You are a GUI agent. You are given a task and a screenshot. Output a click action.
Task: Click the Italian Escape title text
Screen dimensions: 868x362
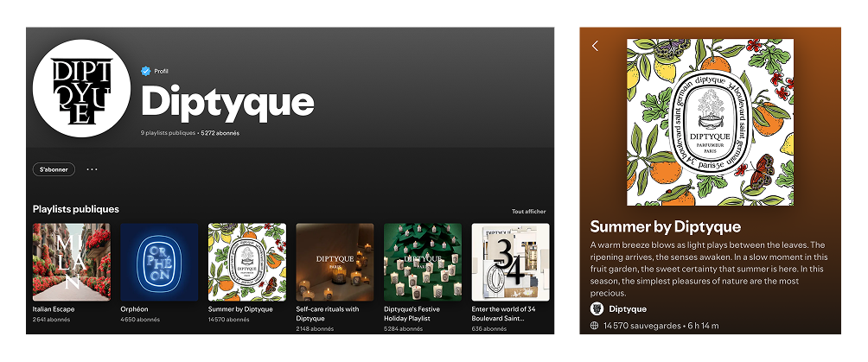(54, 309)
